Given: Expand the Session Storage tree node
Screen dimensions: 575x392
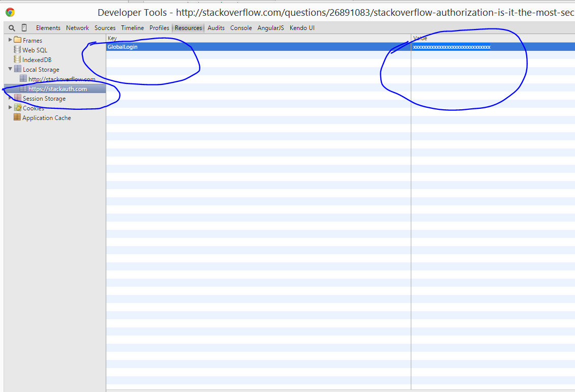Looking at the screenshot, I should point(10,98).
